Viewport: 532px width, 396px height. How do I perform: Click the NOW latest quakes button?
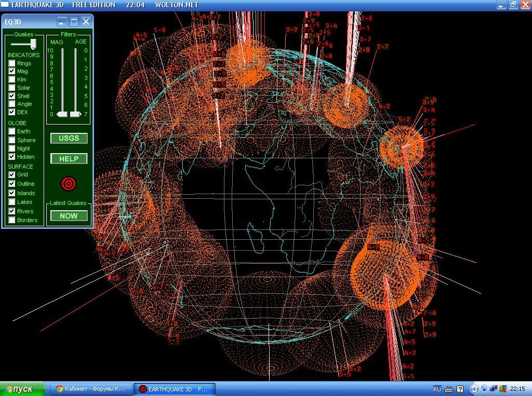coord(69,216)
